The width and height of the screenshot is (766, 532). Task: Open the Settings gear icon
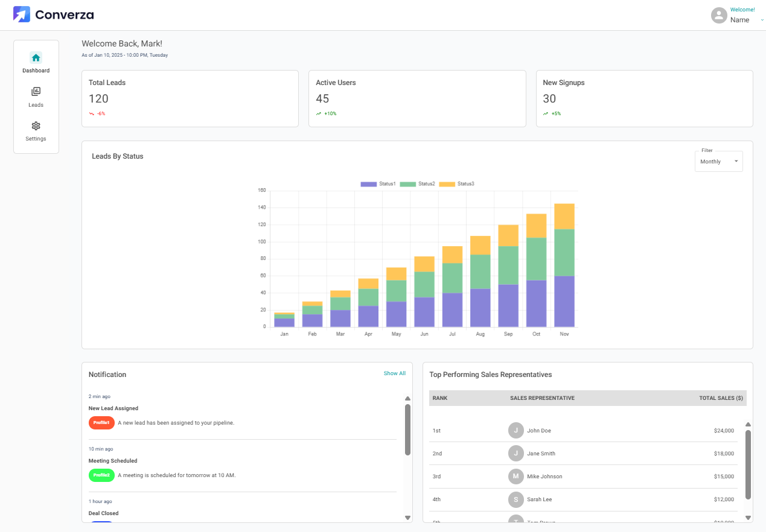point(36,126)
